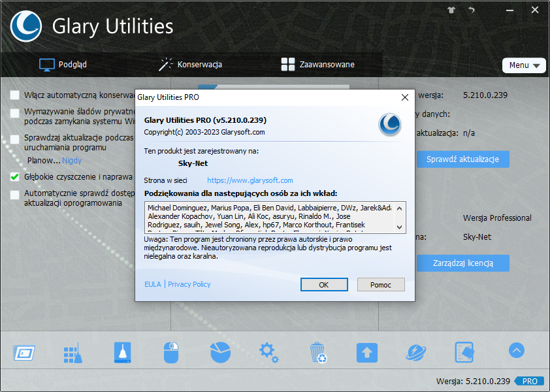
Task: Open the glarysoft.com website link
Action: click(x=250, y=180)
